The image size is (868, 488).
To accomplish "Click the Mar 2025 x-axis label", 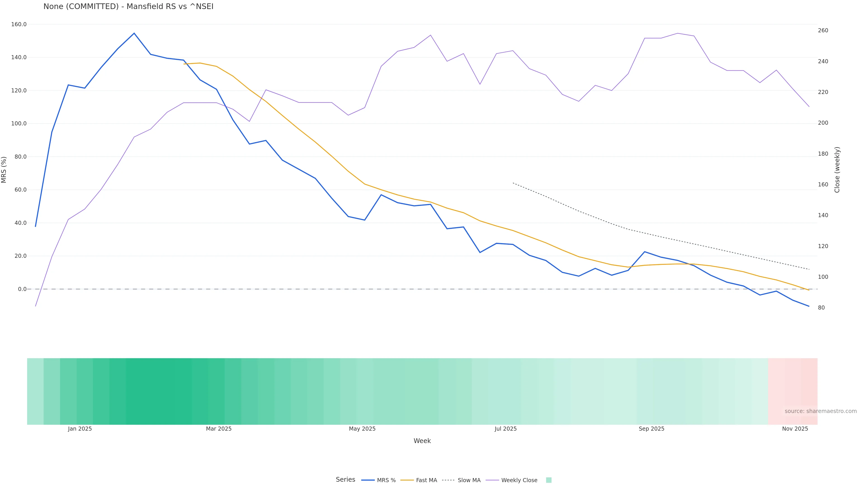I will [x=219, y=429].
